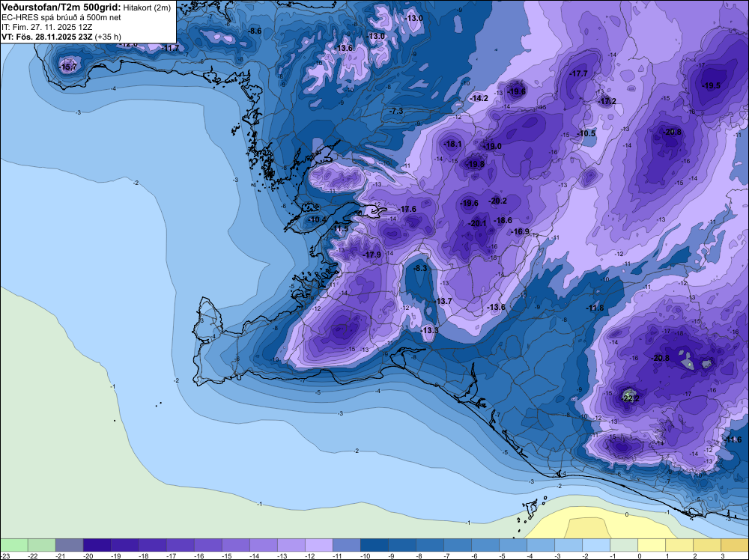
Task: Click the -17.9 temperature label
Action: [372, 255]
